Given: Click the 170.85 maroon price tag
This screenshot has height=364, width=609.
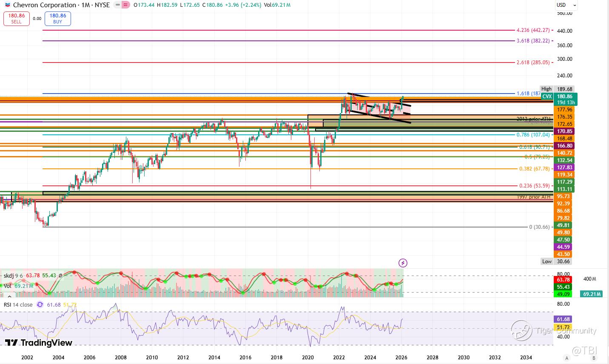Looking at the screenshot, I should click(564, 131).
